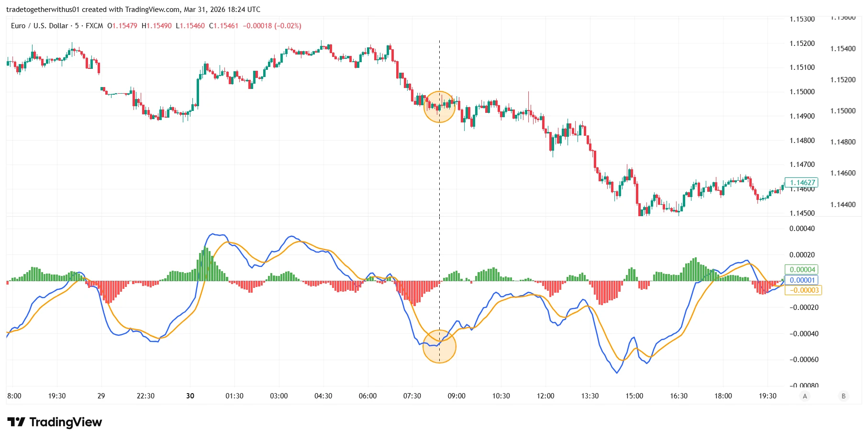Viewport: 868px width, 440px height.
Task: Click the orange signal line value -0.00003
Action: pyautogui.click(x=803, y=291)
